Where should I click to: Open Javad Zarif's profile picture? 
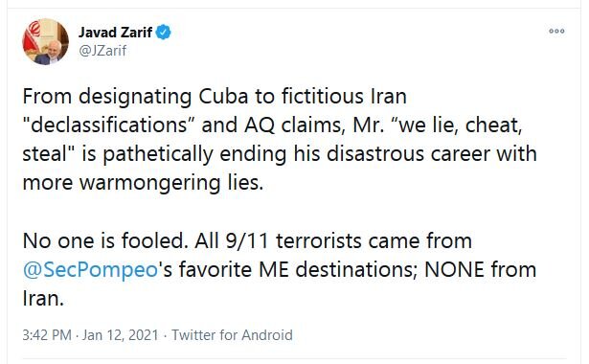[45, 42]
